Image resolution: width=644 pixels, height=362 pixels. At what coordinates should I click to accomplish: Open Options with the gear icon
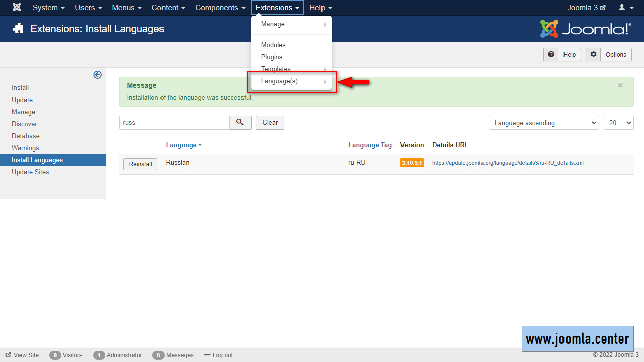click(609, 55)
